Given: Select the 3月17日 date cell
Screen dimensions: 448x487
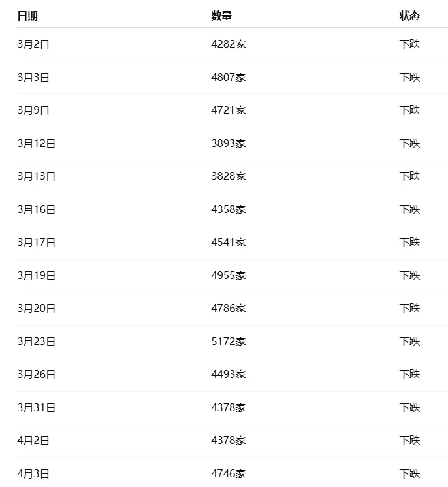Looking at the screenshot, I should point(37,243).
